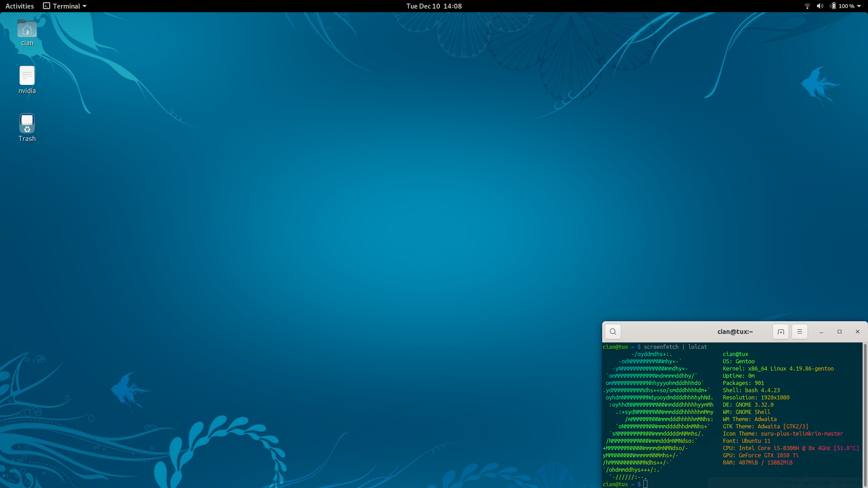Click the GPU GeForce GTX 1050 Ti line
This screenshot has width=868, height=488.
(x=761, y=455)
